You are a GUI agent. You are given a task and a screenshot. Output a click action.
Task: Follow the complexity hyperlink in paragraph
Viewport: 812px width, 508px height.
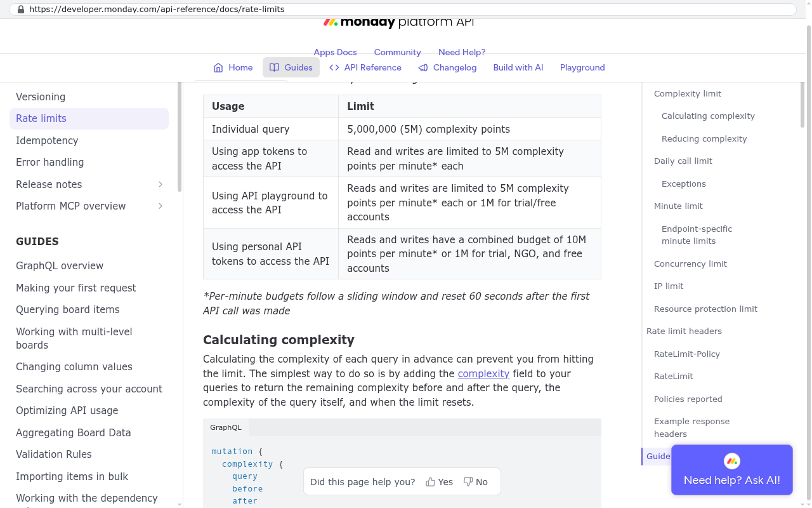483,373
